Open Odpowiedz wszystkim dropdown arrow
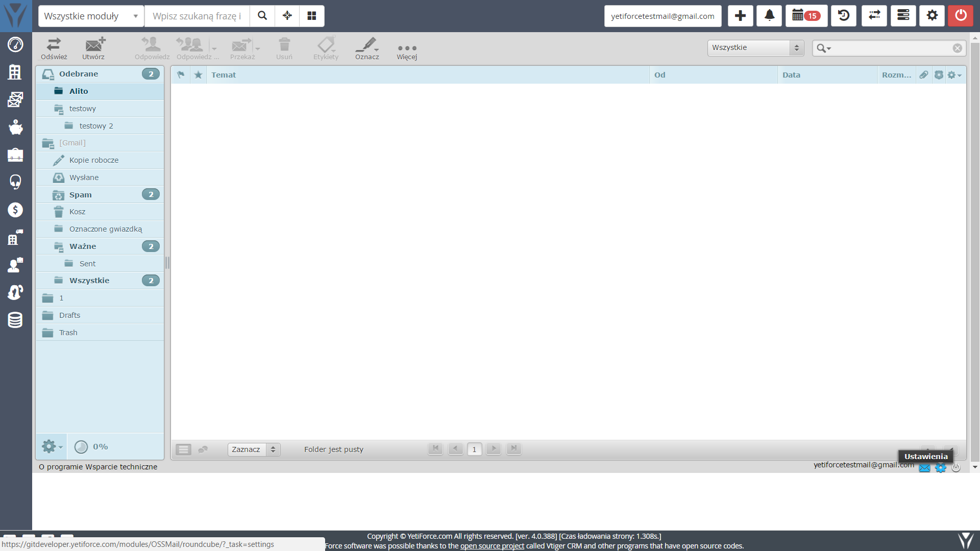This screenshot has width=980, height=551. click(214, 49)
